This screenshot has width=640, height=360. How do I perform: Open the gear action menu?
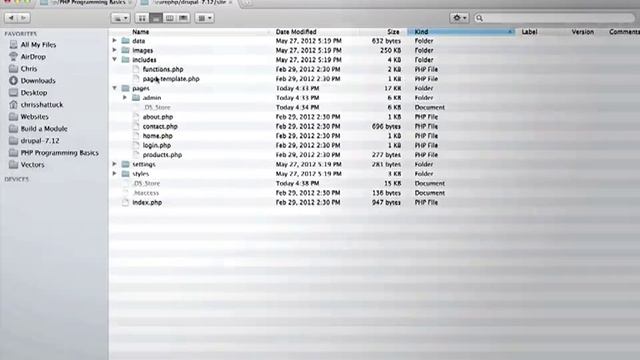pyautogui.click(x=459, y=18)
